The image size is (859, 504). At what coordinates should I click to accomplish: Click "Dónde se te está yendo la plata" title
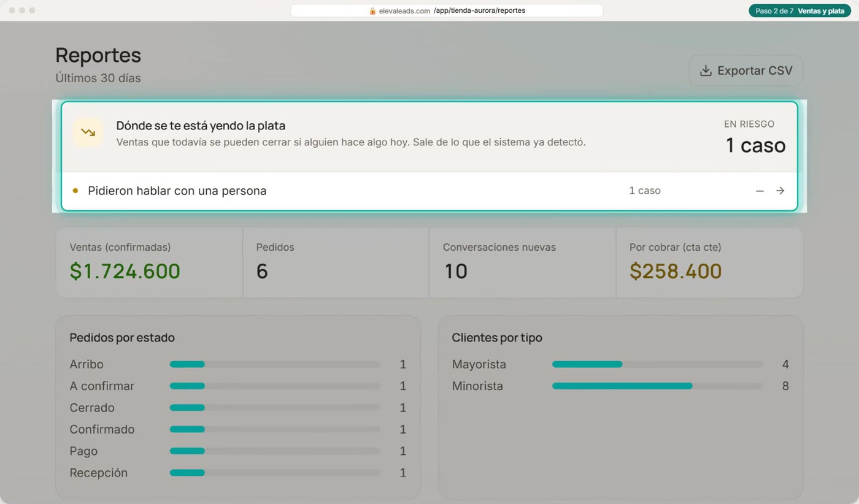(201, 126)
